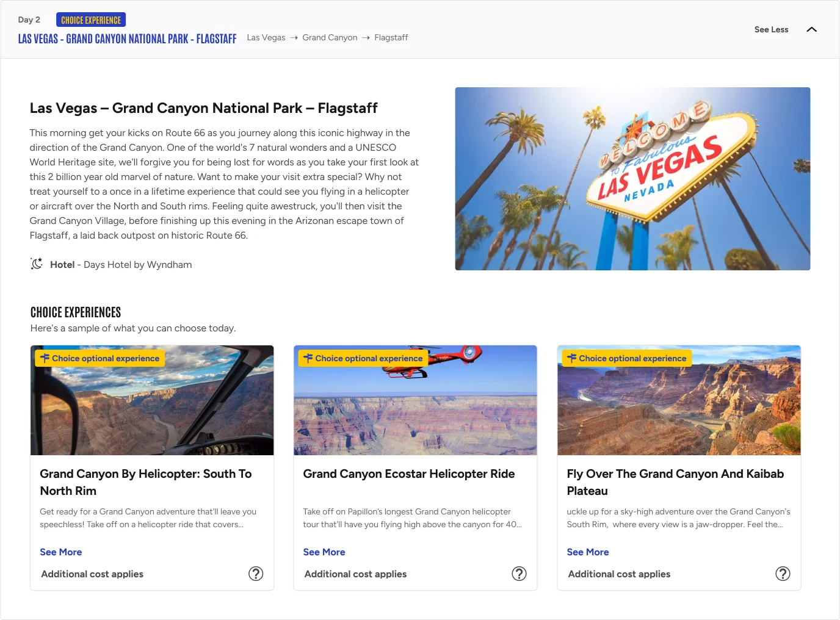Click the Las Vegas welcome sign photo
Screen dimensions: 840x620
[632, 179]
